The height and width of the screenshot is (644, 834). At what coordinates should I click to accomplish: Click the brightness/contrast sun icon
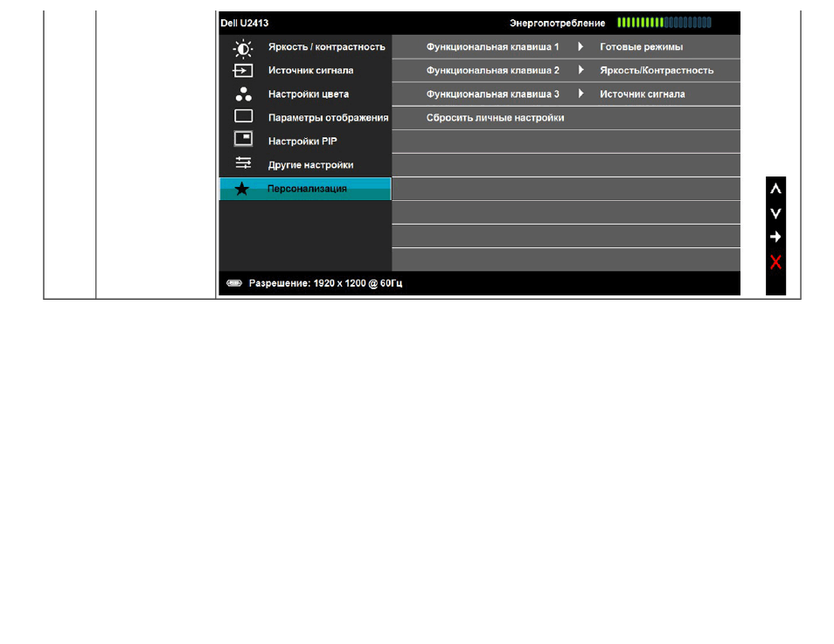point(243,48)
